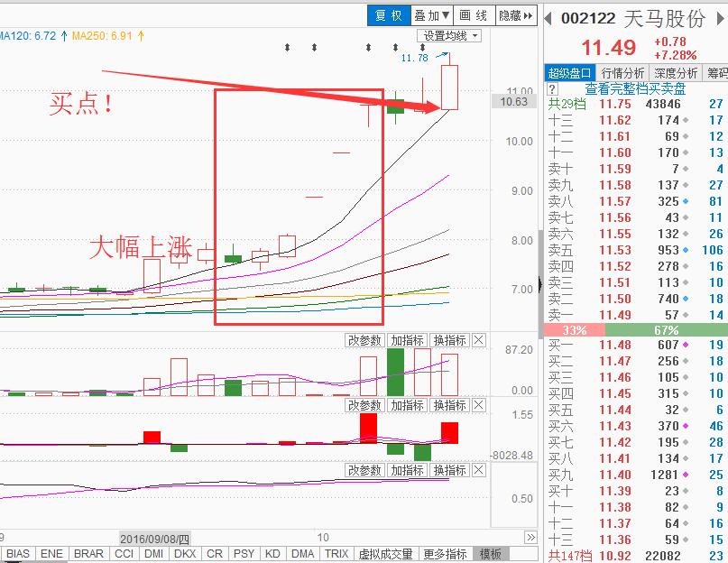Close the volume indicator pane with its X icon

click(479, 340)
